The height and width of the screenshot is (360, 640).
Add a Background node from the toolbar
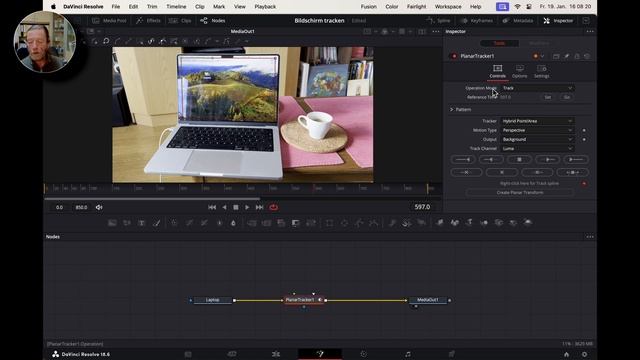(x=112, y=223)
